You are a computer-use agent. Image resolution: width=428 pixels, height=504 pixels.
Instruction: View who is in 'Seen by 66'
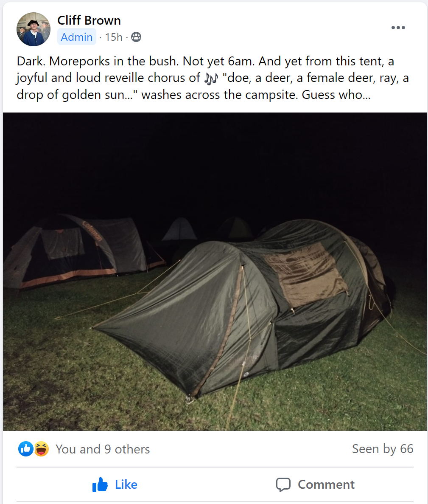pyautogui.click(x=383, y=449)
